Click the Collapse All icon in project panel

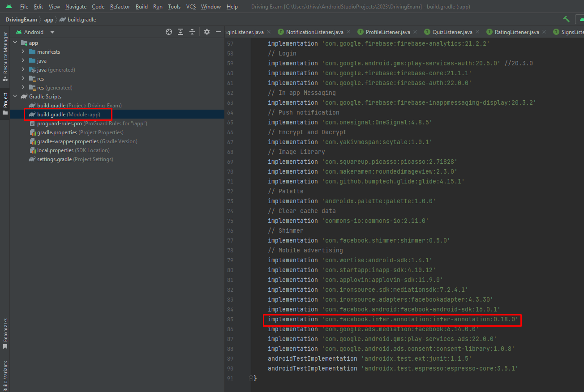point(192,32)
